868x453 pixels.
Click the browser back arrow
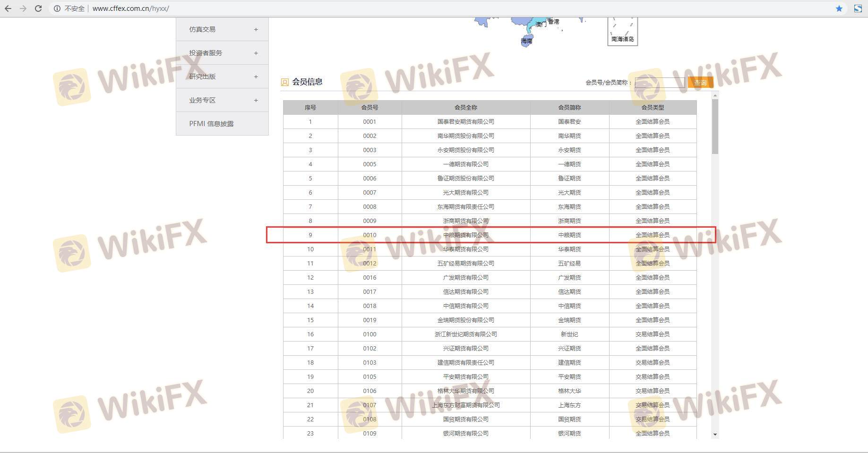(8, 9)
